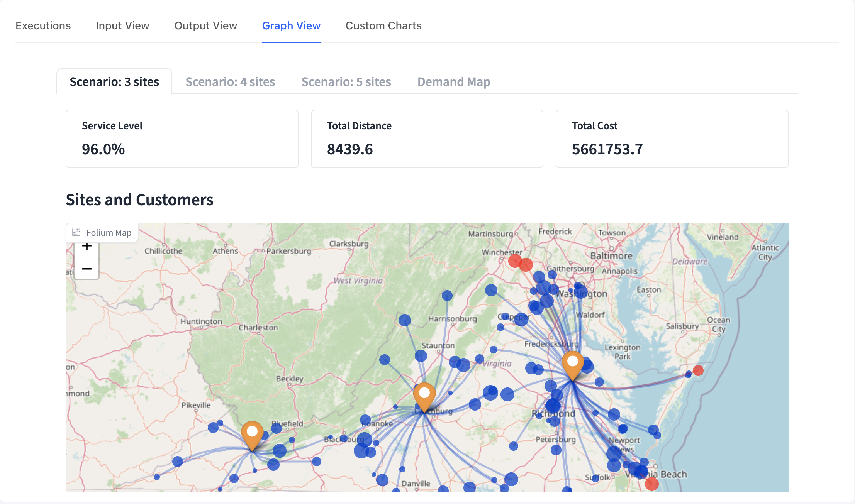
Task: Switch to Output View tab
Action: (x=205, y=26)
